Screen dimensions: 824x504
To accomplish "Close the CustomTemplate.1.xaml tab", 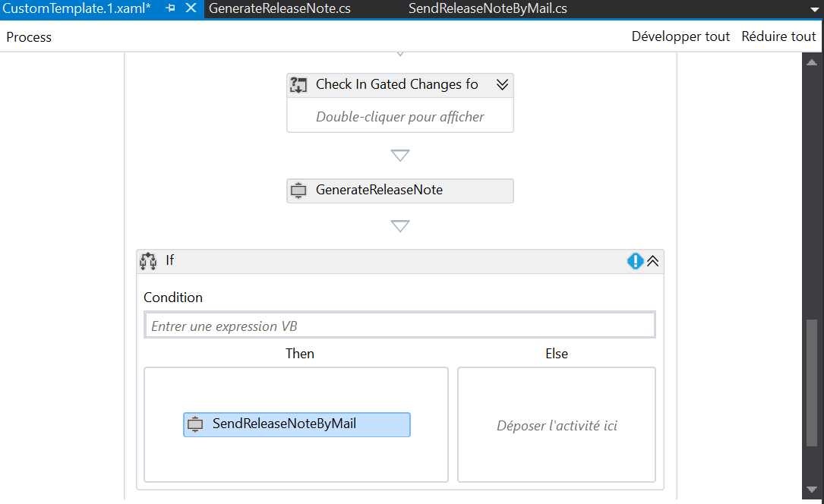I will (x=191, y=8).
